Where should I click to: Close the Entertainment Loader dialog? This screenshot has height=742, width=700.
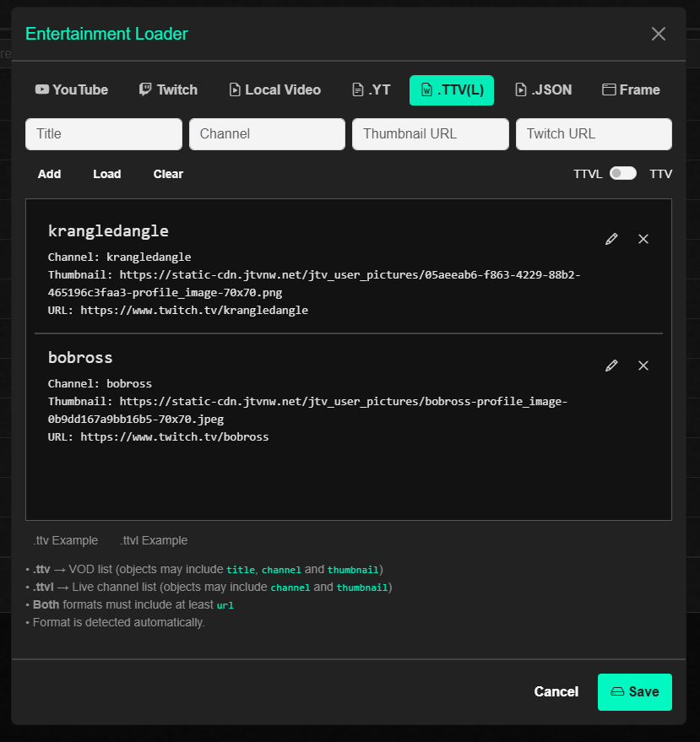(x=659, y=34)
